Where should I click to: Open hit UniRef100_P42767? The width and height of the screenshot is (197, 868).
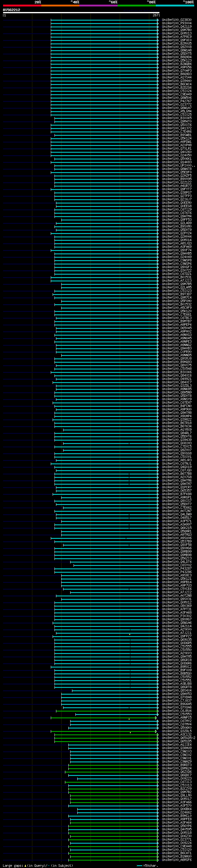(176, 101)
